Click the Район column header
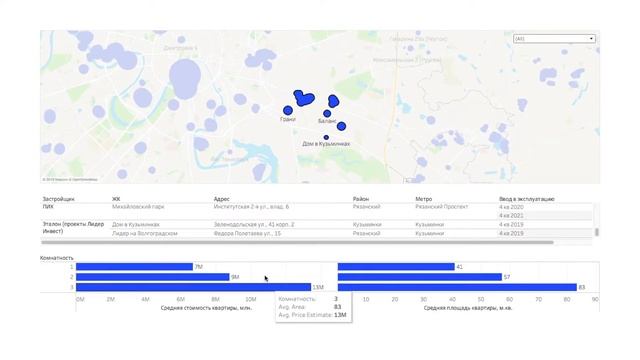Viewport: 640px width, 360px height. (361, 199)
